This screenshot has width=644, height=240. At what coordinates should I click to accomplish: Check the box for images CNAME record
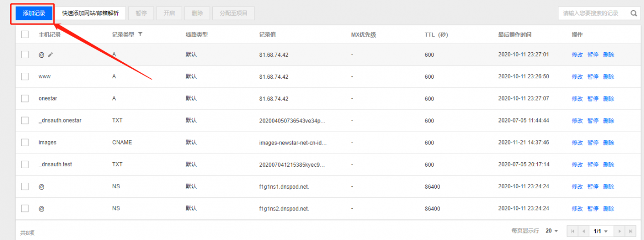click(x=25, y=142)
